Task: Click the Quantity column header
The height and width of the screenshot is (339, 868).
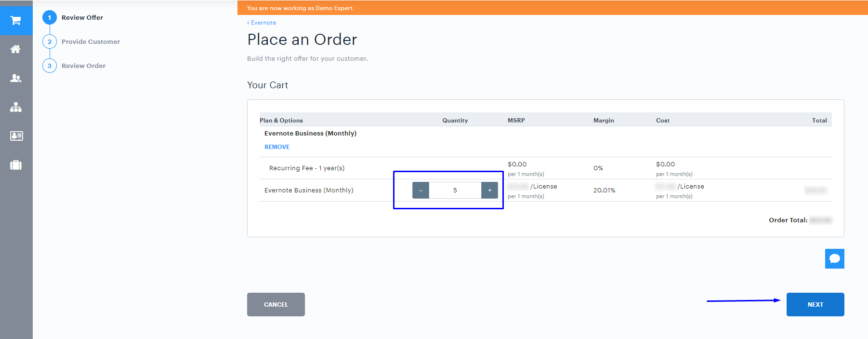Action: [x=455, y=121]
